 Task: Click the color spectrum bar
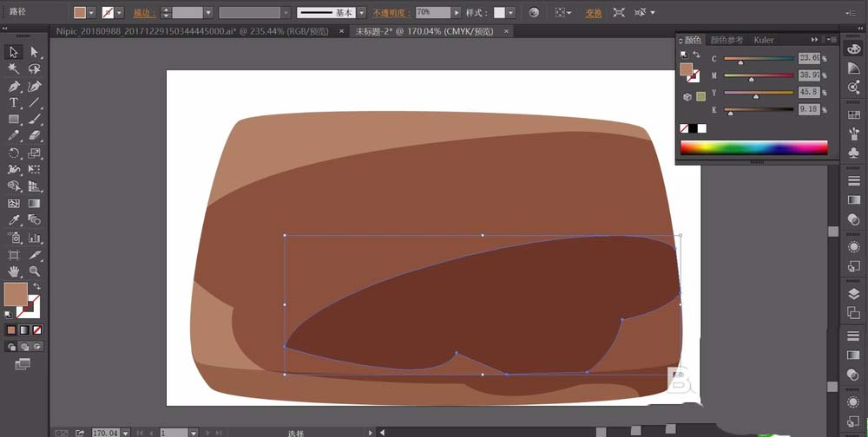(x=753, y=147)
